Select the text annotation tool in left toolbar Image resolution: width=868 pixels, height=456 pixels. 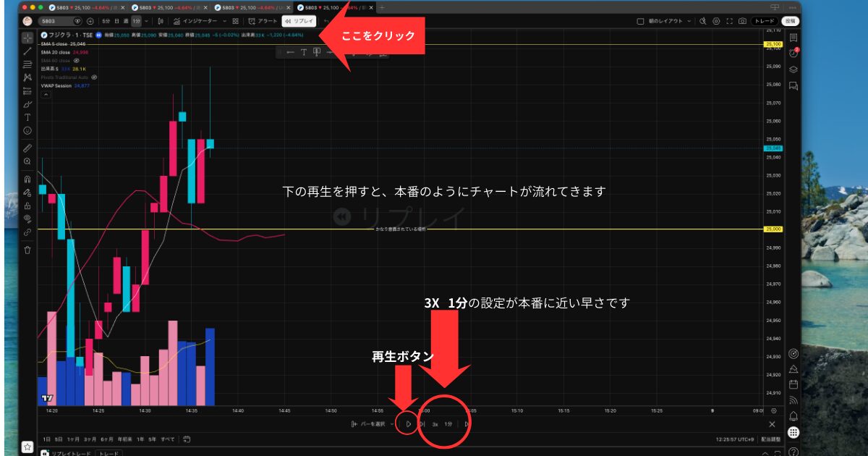coord(27,117)
